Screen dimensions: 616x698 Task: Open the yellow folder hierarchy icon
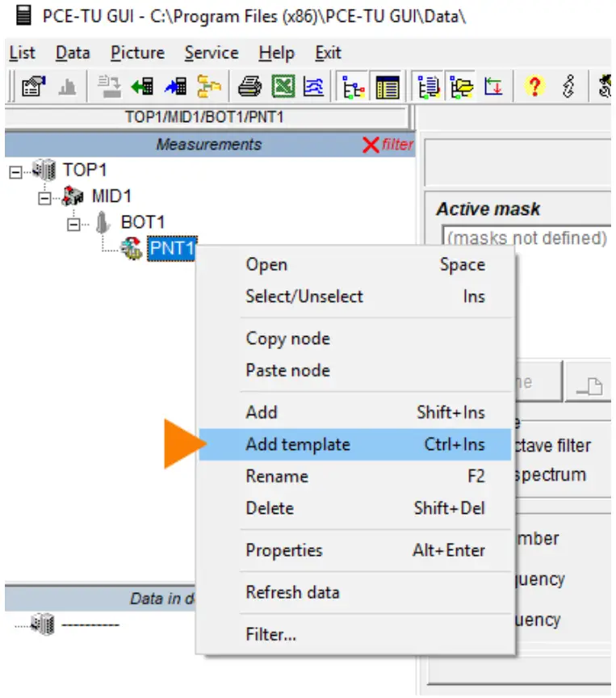pos(209,86)
